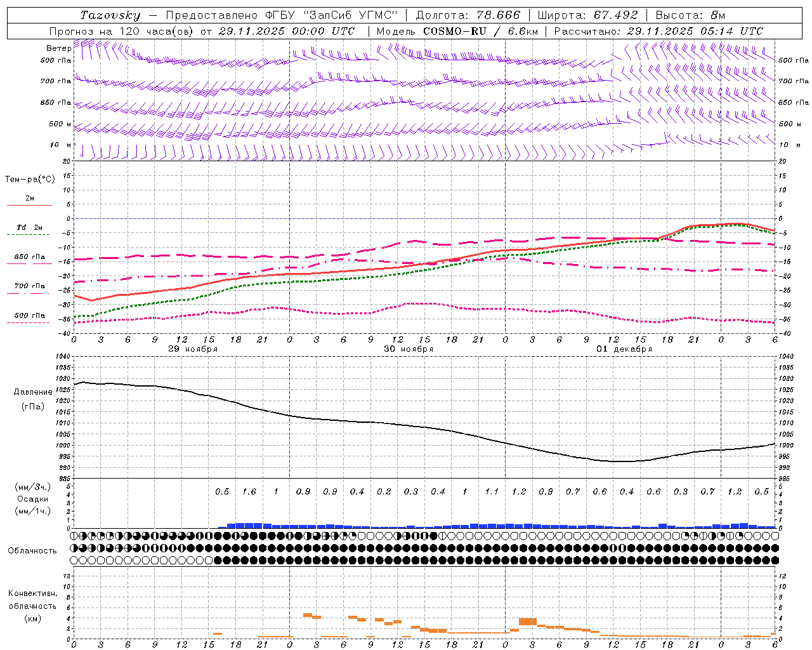Click the "Tazovsky" station title
Image resolution: width=812 pixels, height=650 pixels.
(x=110, y=15)
